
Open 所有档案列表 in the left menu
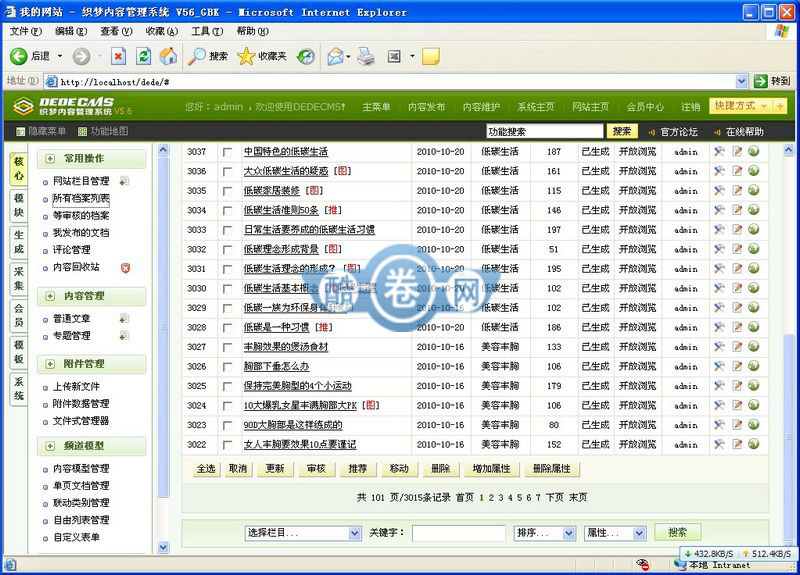click(x=81, y=198)
